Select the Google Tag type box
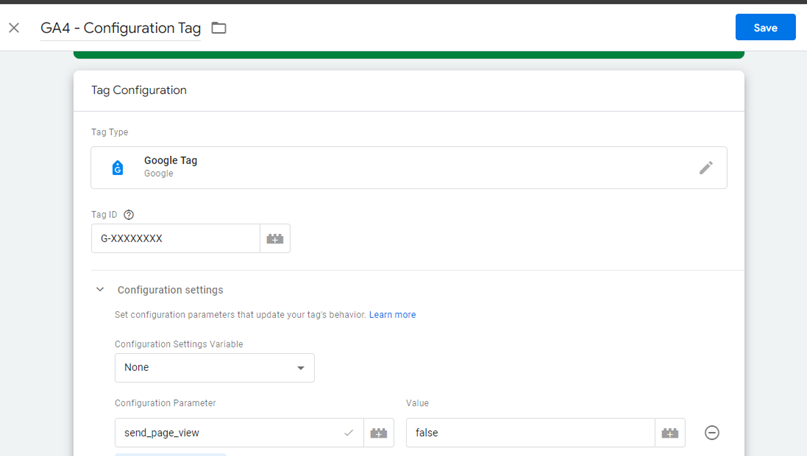 pyautogui.click(x=409, y=168)
